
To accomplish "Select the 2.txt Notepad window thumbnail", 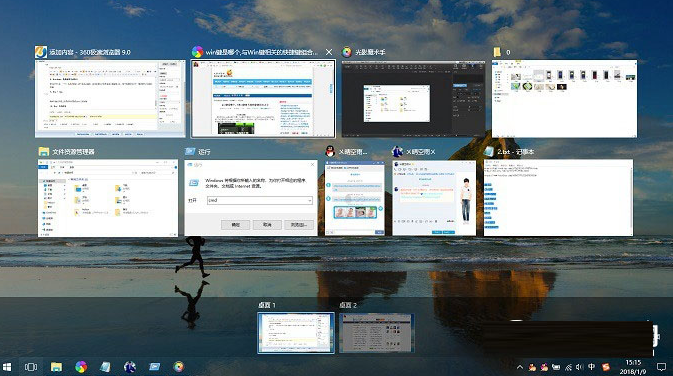I will tap(558, 197).
